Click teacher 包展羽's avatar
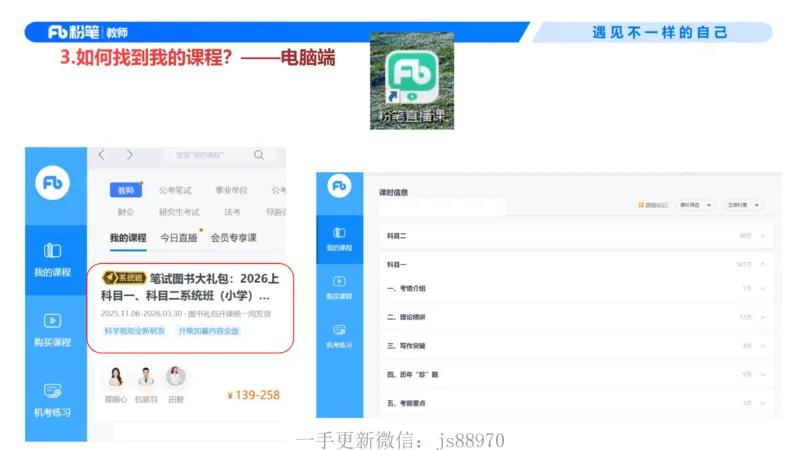 146,377
